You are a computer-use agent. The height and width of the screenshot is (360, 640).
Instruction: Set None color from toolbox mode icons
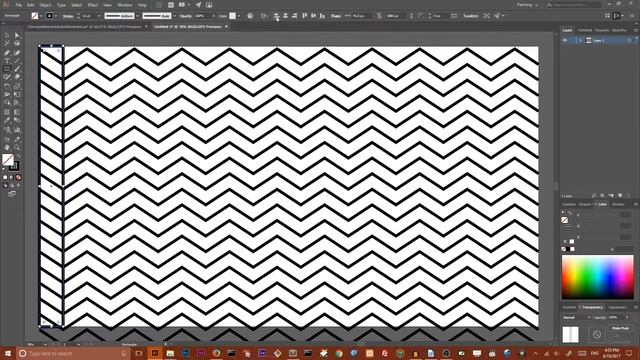[x=18, y=178]
